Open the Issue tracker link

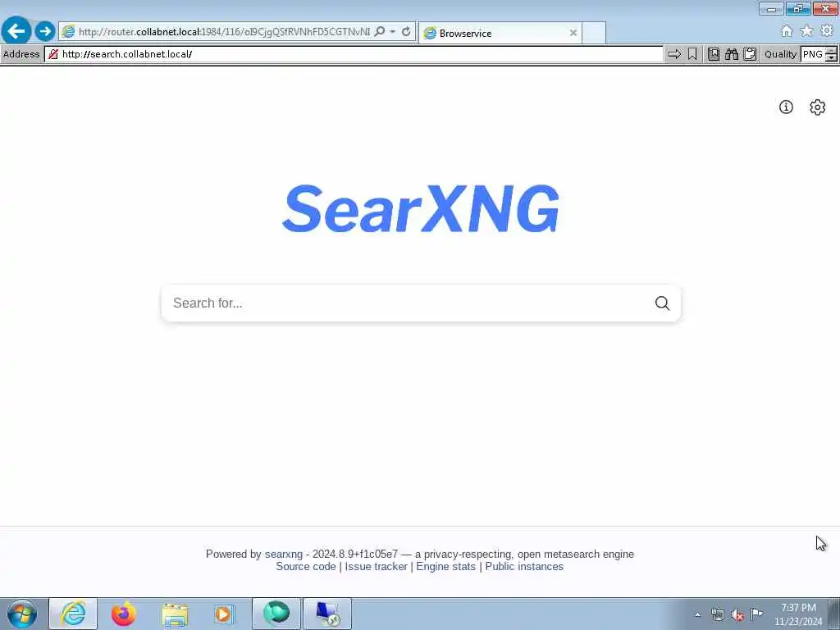[376, 566]
